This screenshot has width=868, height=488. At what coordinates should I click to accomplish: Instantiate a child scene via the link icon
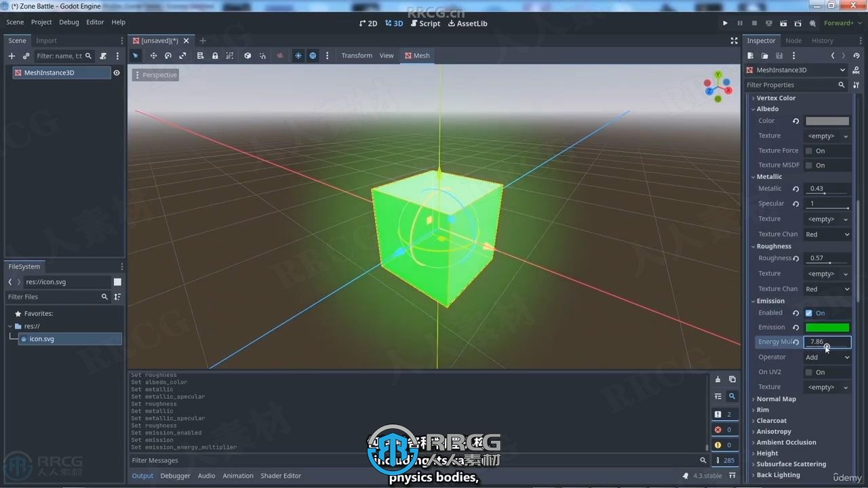(x=26, y=56)
